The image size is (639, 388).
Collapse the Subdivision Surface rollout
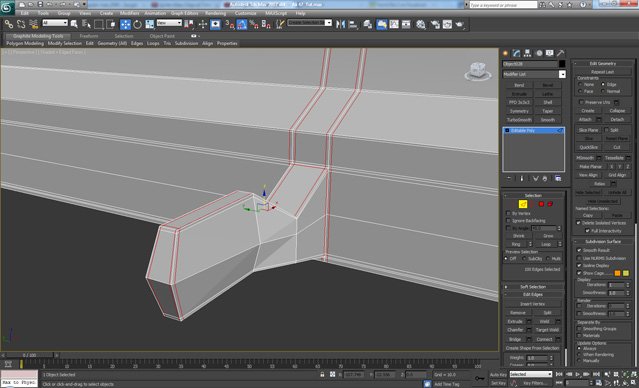[603, 242]
